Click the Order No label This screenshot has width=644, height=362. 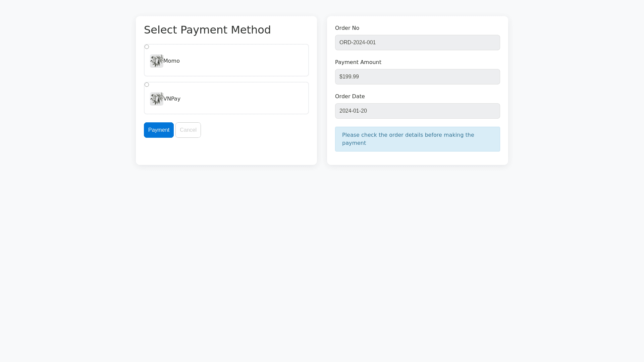[x=347, y=28]
